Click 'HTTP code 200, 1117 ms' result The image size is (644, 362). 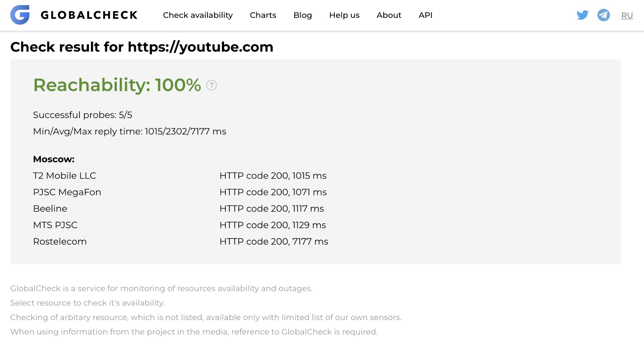[x=272, y=208]
